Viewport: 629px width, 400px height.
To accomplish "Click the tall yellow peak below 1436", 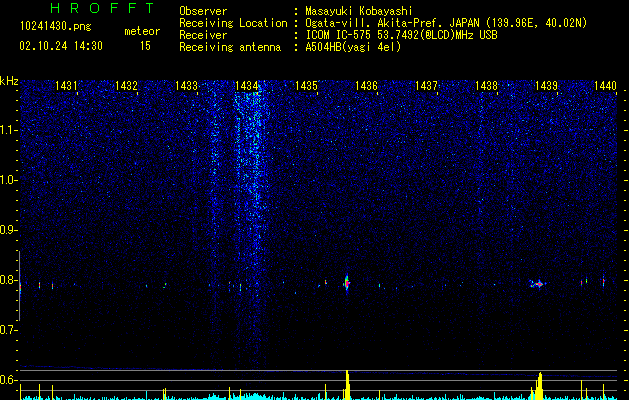I will click(x=347, y=385).
